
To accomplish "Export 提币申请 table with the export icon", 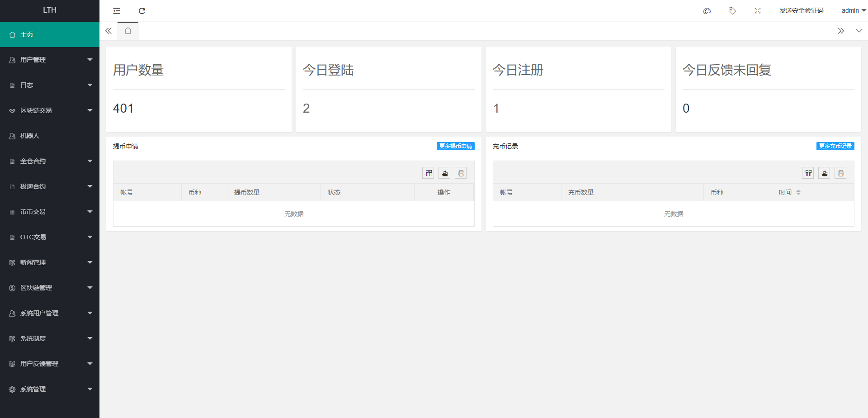I will click(445, 173).
